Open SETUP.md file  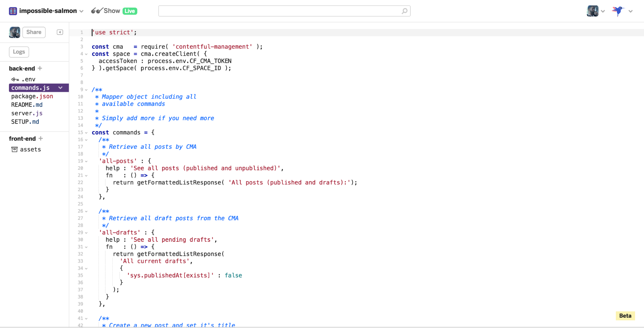pyautogui.click(x=25, y=122)
